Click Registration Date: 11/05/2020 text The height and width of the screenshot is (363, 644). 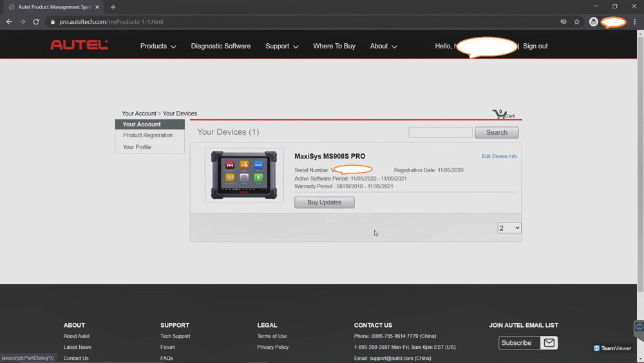tap(428, 170)
